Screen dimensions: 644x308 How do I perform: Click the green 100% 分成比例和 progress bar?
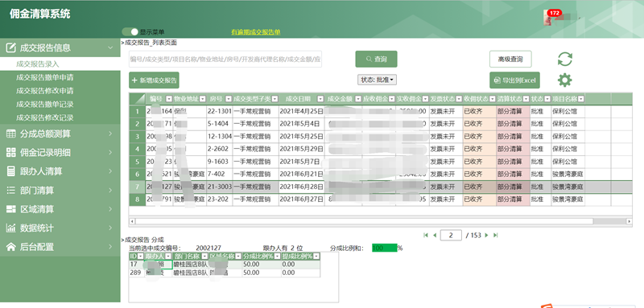(x=385, y=248)
